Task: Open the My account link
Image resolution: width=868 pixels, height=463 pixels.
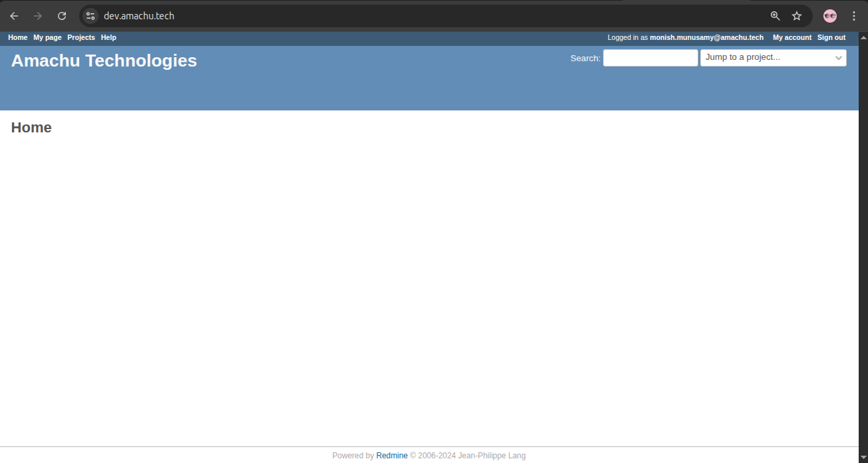Action: point(791,38)
